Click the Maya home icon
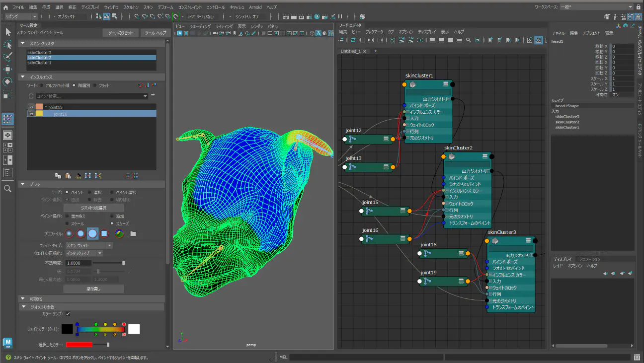This screenshot has width=644, height=363. click(x=5, y=7)
